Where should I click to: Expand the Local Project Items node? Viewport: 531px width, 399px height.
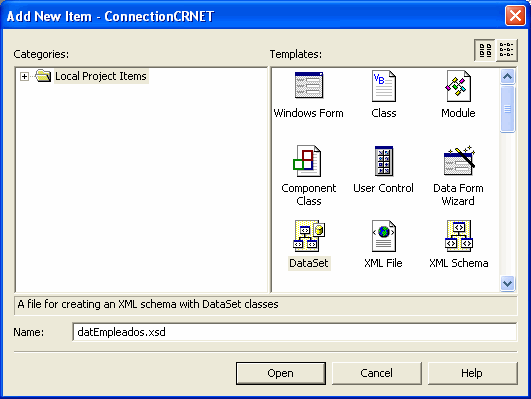24,77
